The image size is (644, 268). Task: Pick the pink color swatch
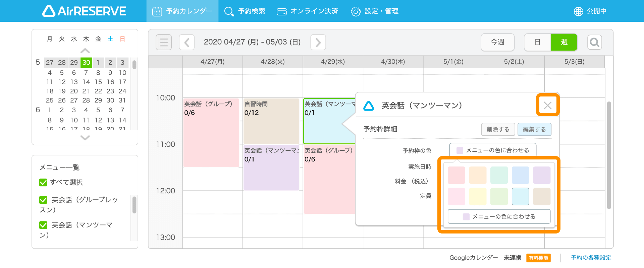tap(457, 175)
